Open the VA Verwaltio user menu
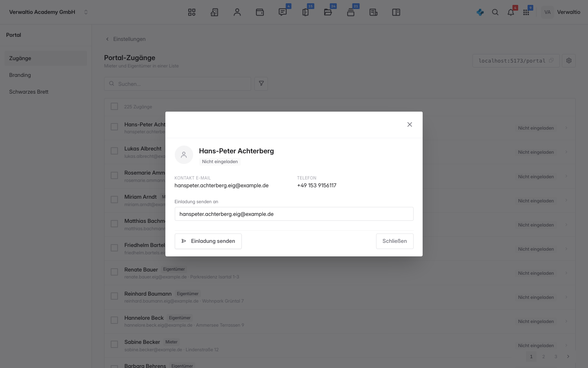Viewport: 588px width, 368px height. [561, 12]
